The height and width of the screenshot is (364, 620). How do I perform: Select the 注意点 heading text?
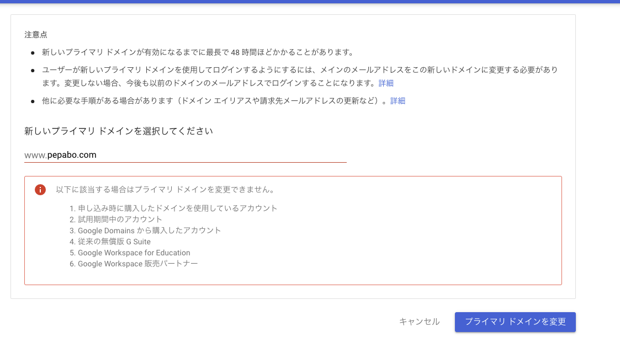click(x=31, y=34)
